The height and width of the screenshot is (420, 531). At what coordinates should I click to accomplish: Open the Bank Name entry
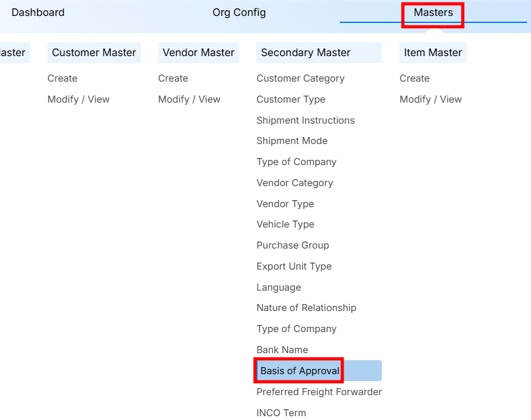tap(282, 350)
